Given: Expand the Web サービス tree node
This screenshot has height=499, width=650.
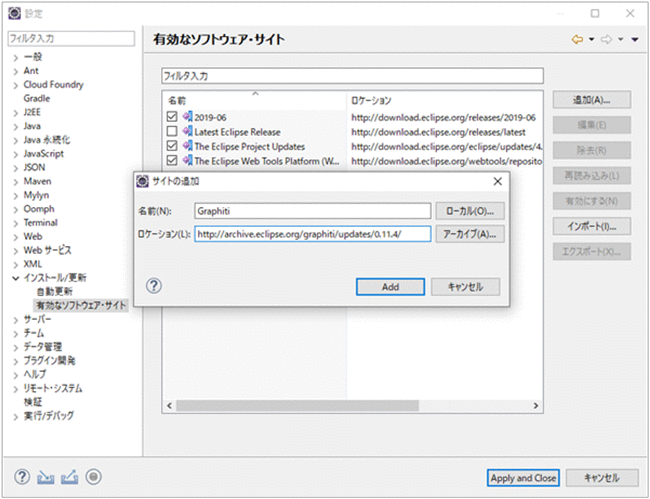Looking at the screenshot, I should pos(16,251).
